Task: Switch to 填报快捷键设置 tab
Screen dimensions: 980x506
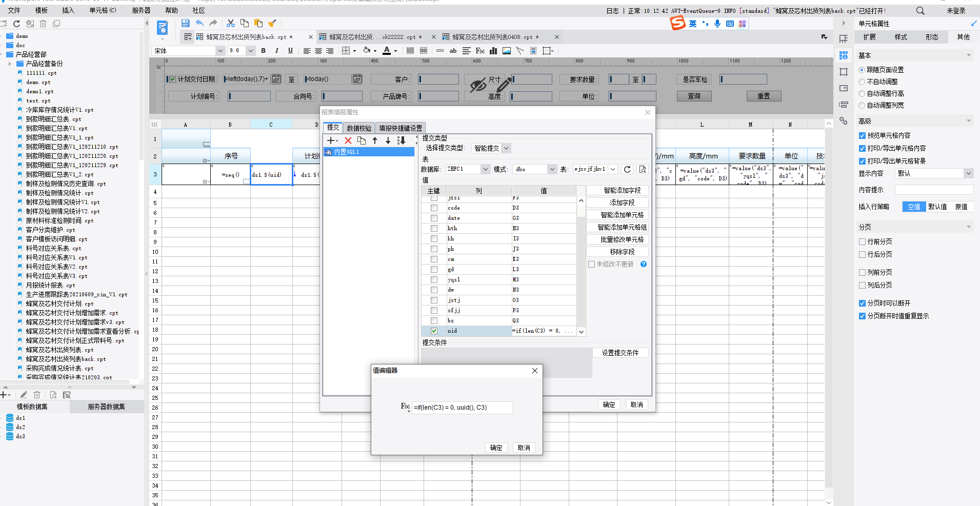Action: coord(401,128)
